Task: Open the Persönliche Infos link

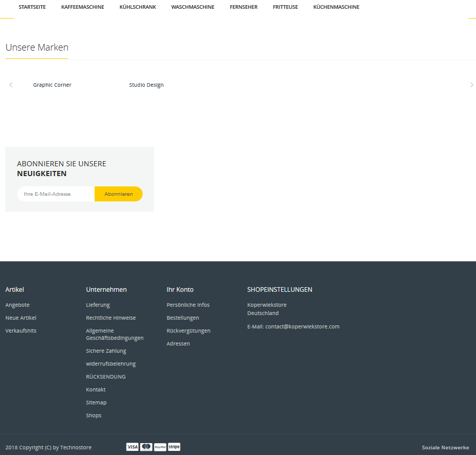Action: pyautogui.click(x=188, y=305)
